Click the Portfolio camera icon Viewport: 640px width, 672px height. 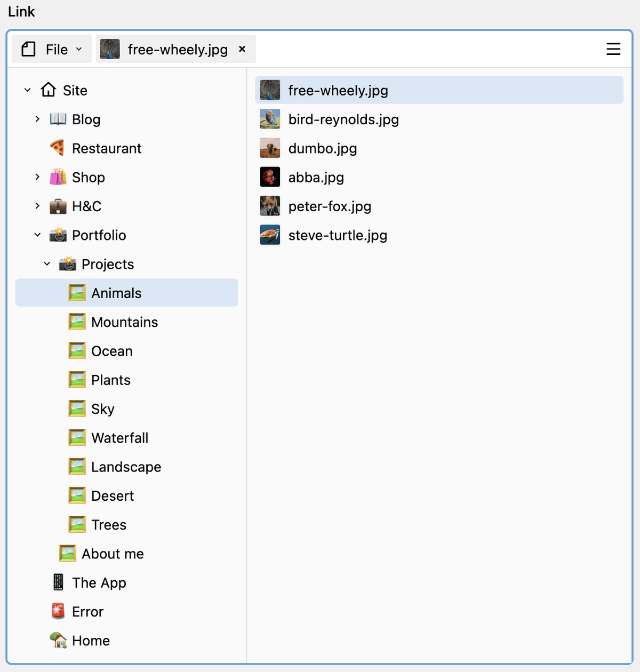pos(58,235)
